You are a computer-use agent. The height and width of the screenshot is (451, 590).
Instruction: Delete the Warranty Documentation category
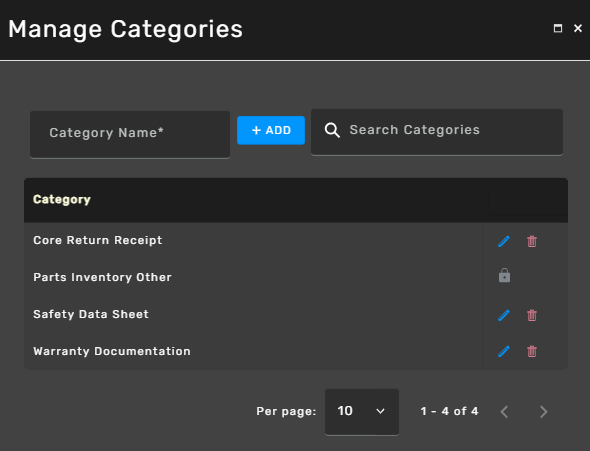(532, 351)
